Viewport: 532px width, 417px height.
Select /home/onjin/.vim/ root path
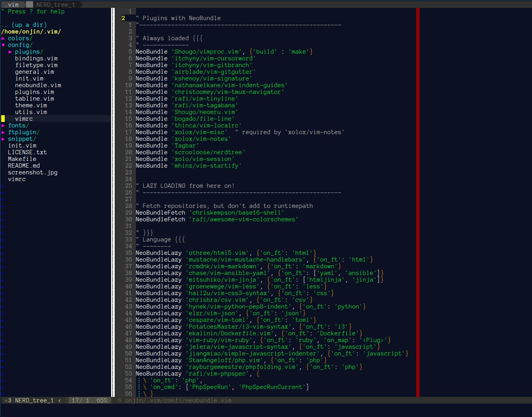click(31, 32)
